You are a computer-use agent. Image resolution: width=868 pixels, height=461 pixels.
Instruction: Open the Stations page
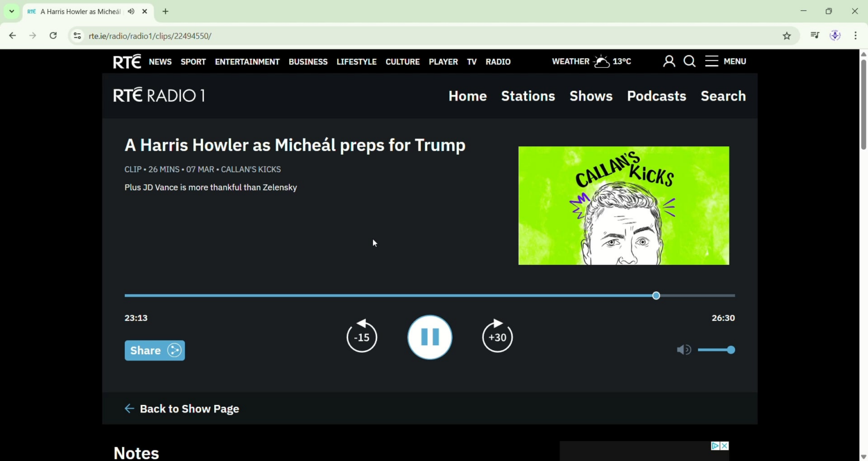[528, 96]
